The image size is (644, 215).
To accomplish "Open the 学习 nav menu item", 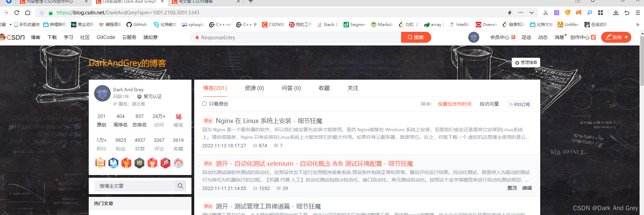I will click(69, 37).
